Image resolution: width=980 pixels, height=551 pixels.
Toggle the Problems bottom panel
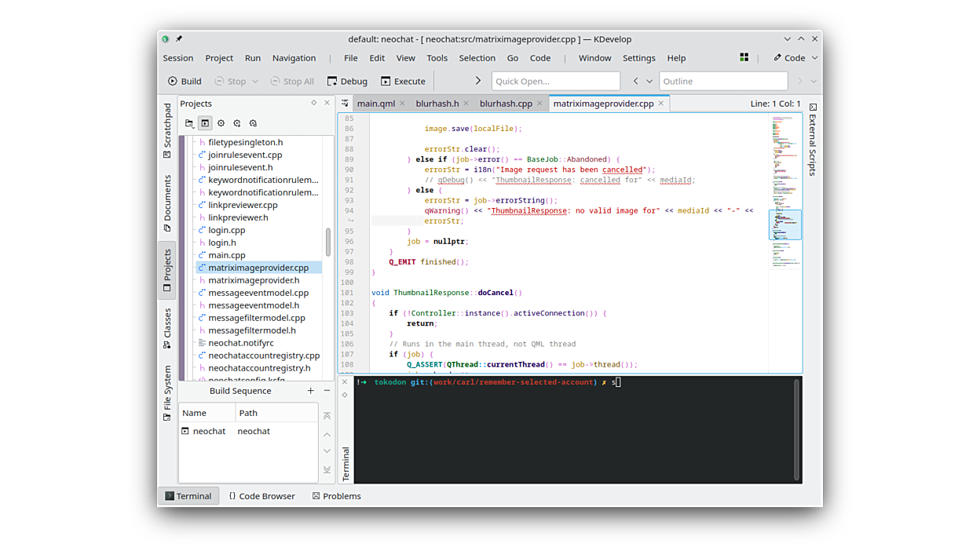[x=336, y=496]
